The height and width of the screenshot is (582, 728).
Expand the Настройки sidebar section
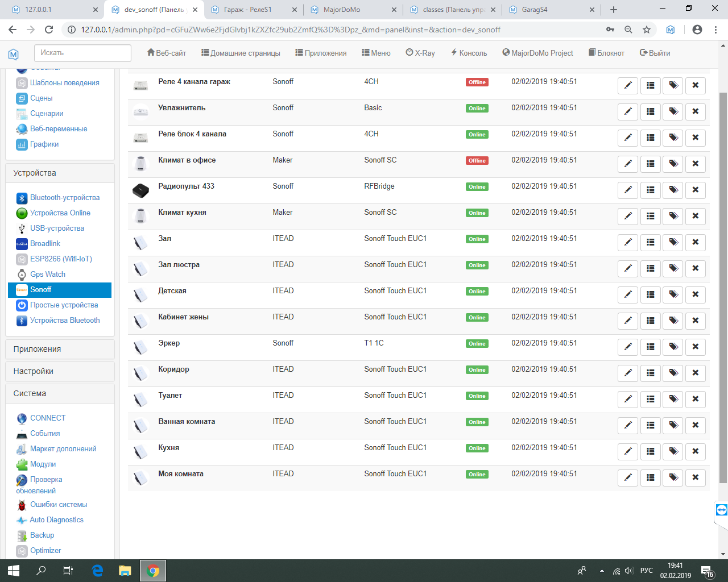click(x=60, y=371)
